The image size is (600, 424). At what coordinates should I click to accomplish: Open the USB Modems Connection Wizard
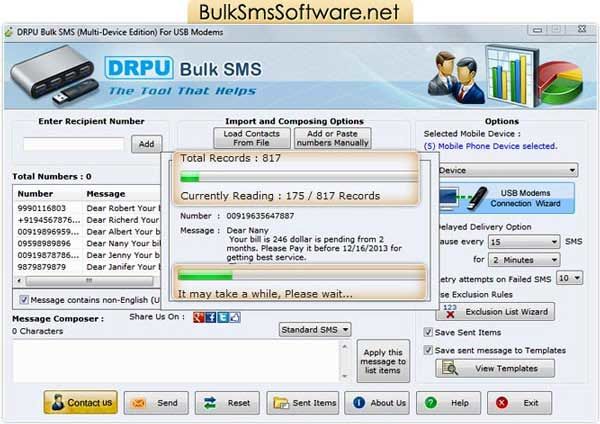tap(524, 197)
